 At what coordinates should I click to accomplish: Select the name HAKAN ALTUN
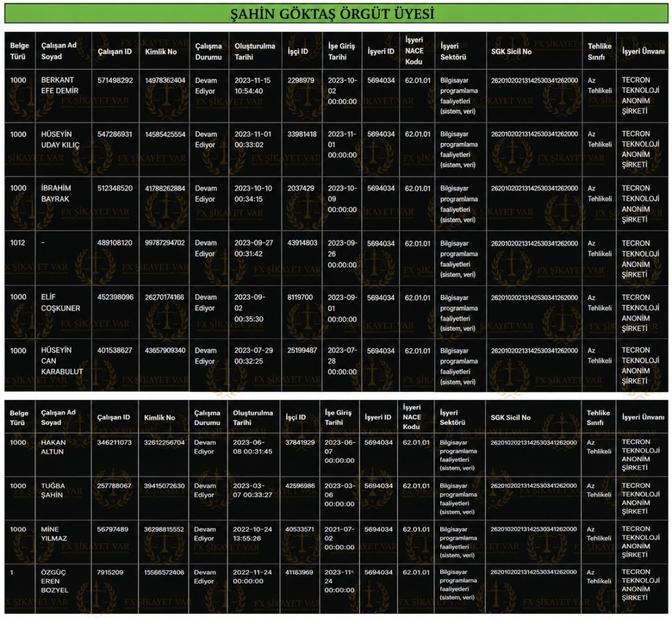(x=53, y=447)
